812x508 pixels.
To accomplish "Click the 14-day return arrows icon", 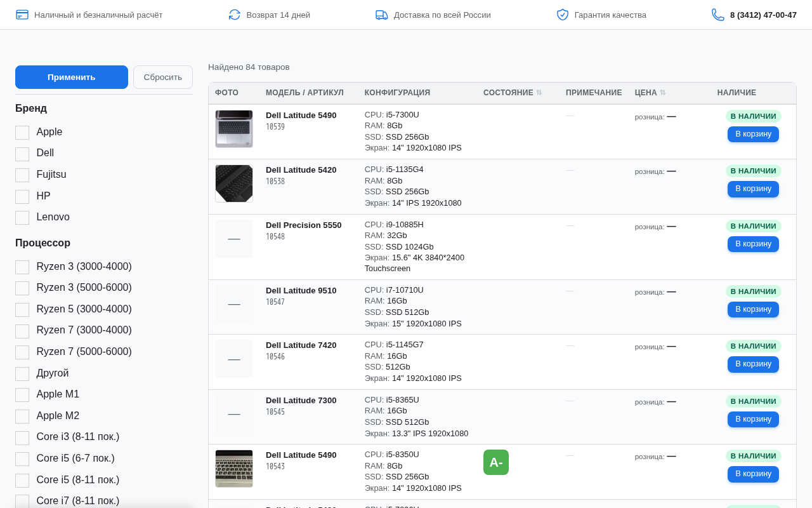I will (x=235, y=15).
